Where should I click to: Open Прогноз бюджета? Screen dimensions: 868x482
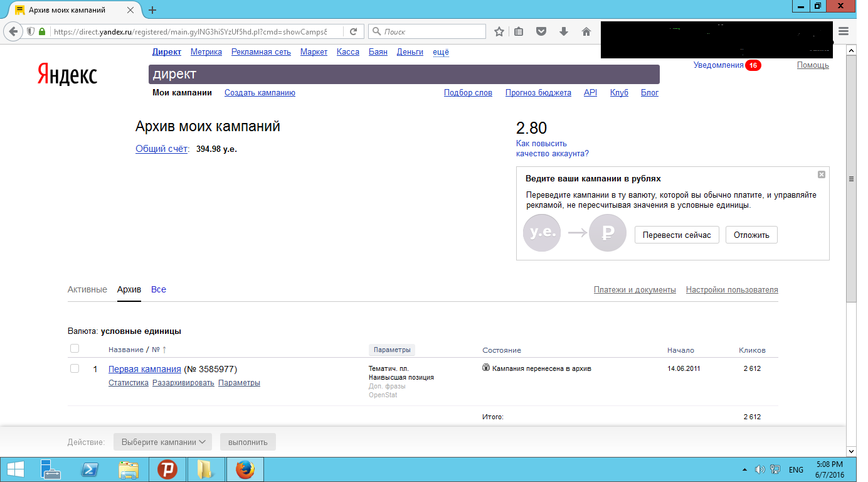[x=538, y=92]
